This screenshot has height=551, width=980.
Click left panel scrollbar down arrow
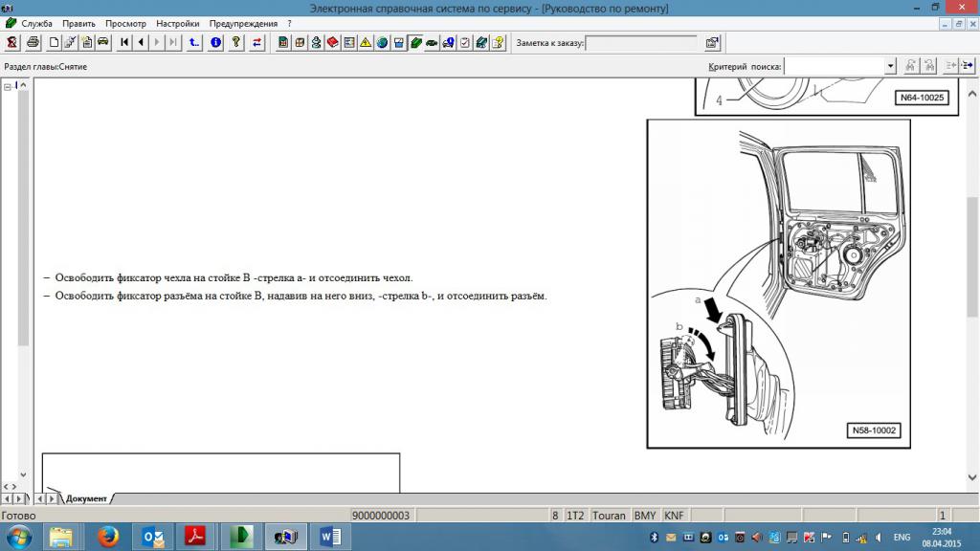coord(23,474)
